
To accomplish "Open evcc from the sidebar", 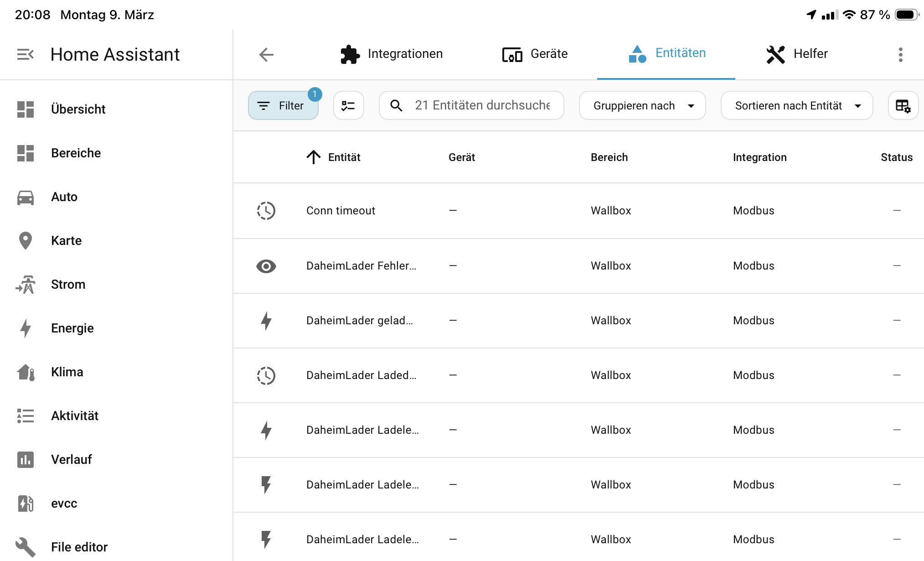I will point(64,503).
